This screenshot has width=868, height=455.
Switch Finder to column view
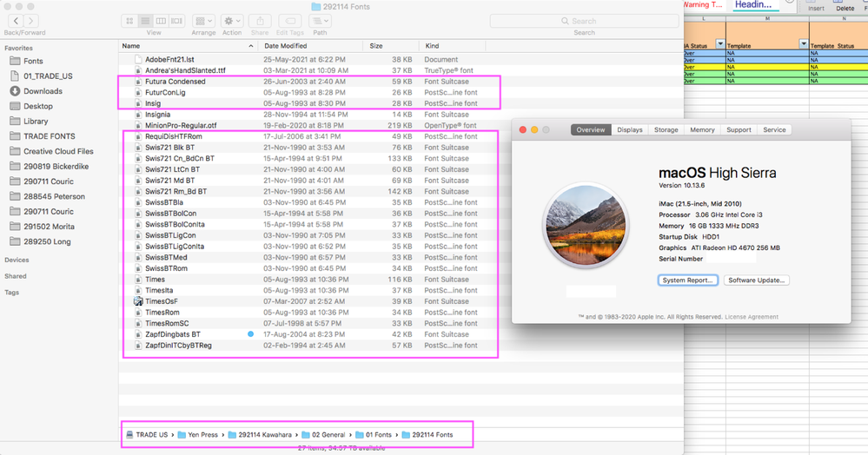pyautogui.click(x=161, y=21)
